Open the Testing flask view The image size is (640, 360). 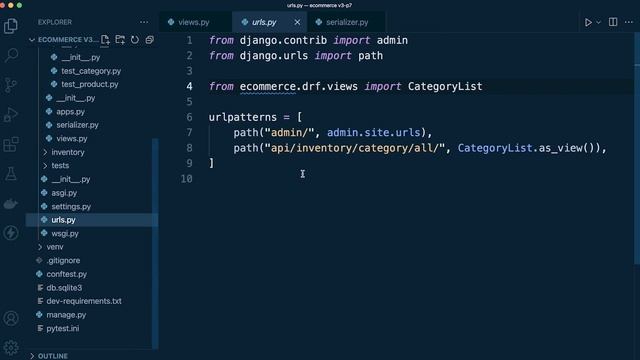pos(11,174)
